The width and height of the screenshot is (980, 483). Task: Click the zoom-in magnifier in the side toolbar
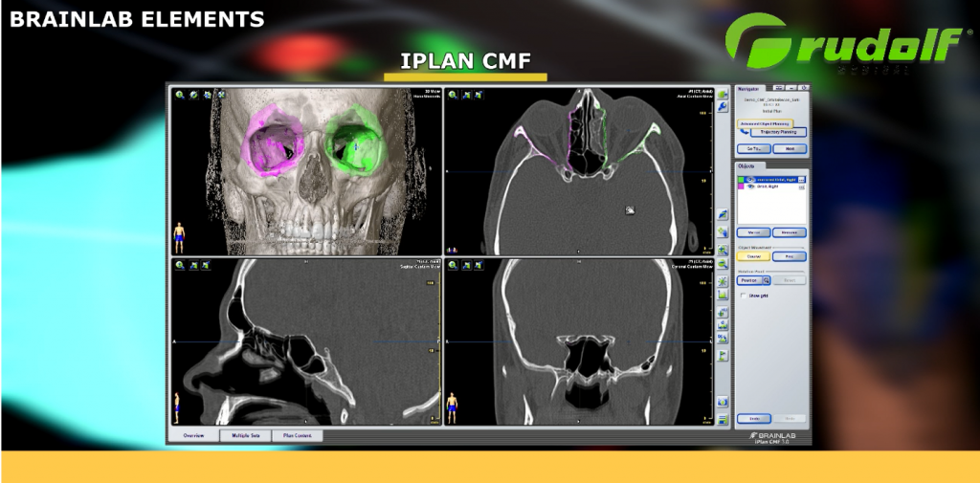(724, 250)
